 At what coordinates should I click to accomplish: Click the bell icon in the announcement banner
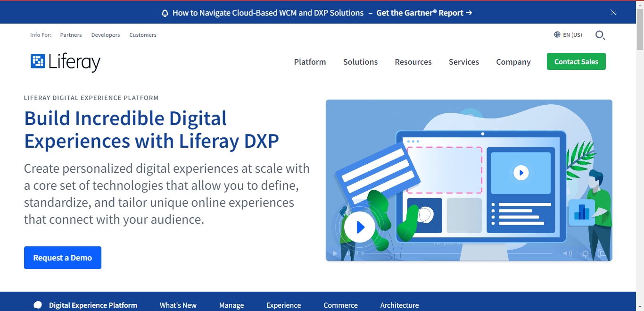[165, 13]
